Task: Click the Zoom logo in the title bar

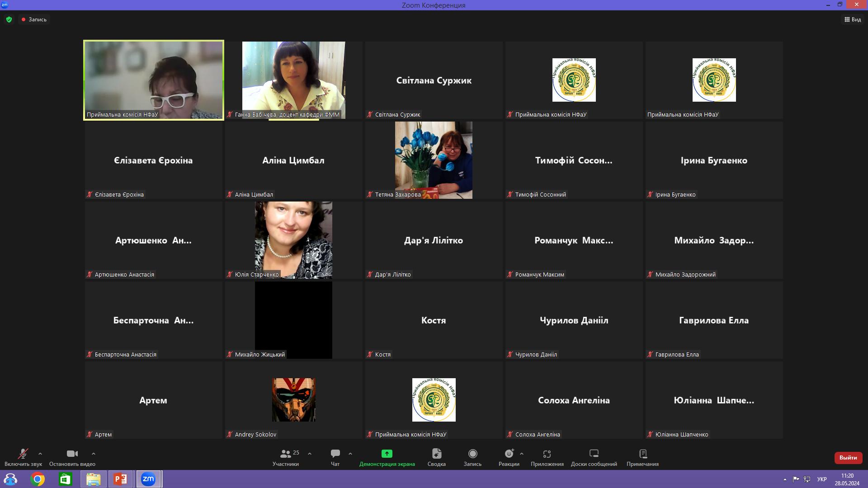Action: (x=5, y=5)
